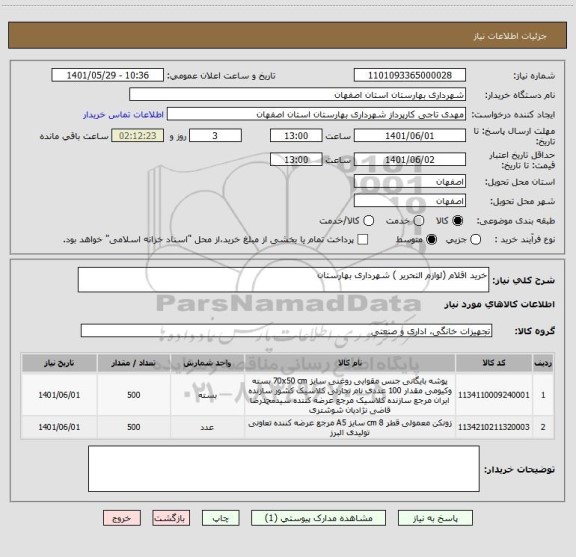Choose the جزیی purchase type radio
The image size is (576, 557).
click(x=475, y=240)
